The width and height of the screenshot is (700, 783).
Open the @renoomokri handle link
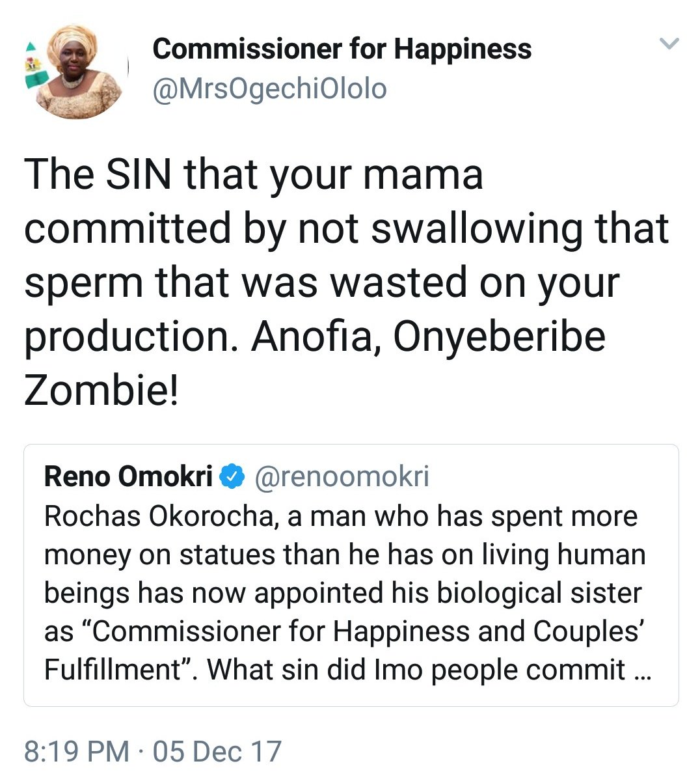pyautogui.click(x=342, y=477)
